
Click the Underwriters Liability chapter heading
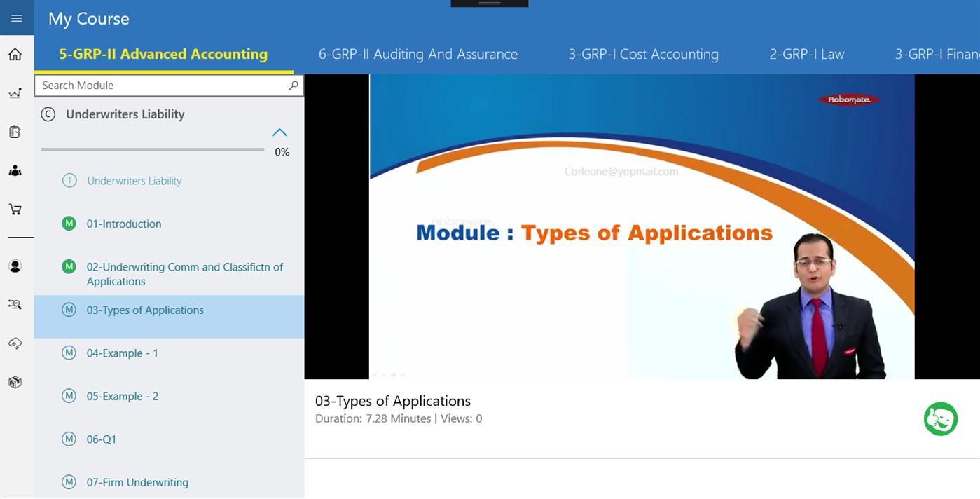pyautogui.click(x=125, y=114)
